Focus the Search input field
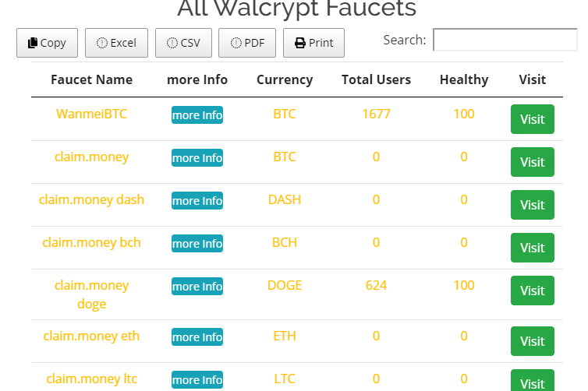 505,40
